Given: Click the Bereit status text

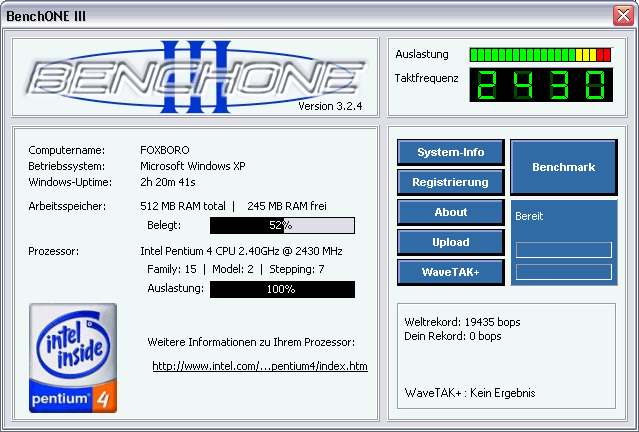Looking at the screenshot, I should (529, 216).
